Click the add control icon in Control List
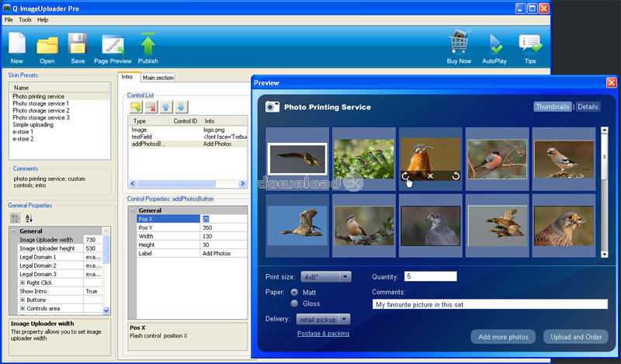621x364 pixels. (136, 107)
